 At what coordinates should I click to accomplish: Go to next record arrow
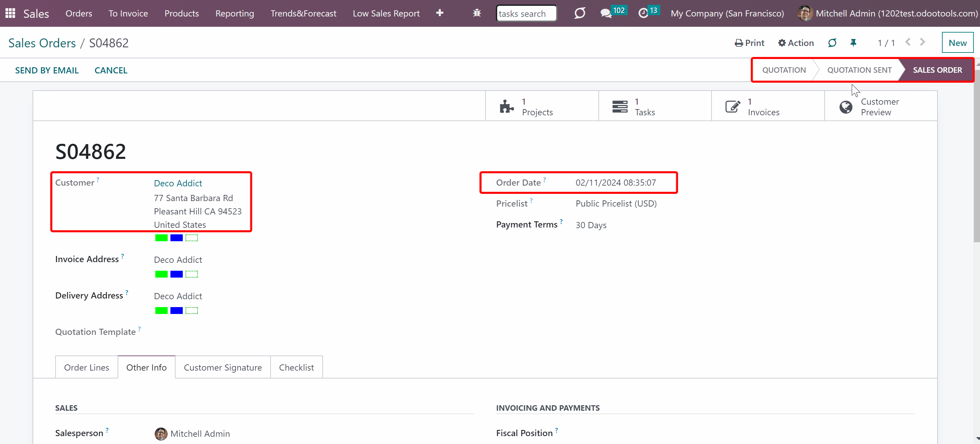point(922,42)
